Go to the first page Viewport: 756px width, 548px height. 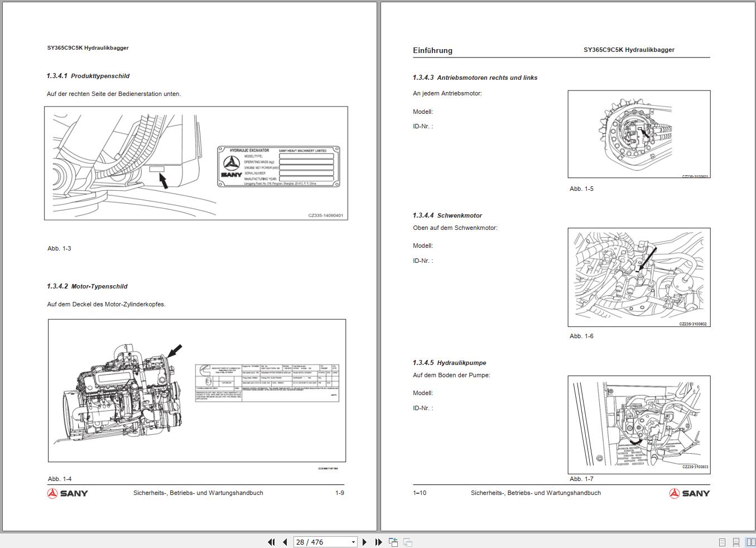click(x=272, y=542)
